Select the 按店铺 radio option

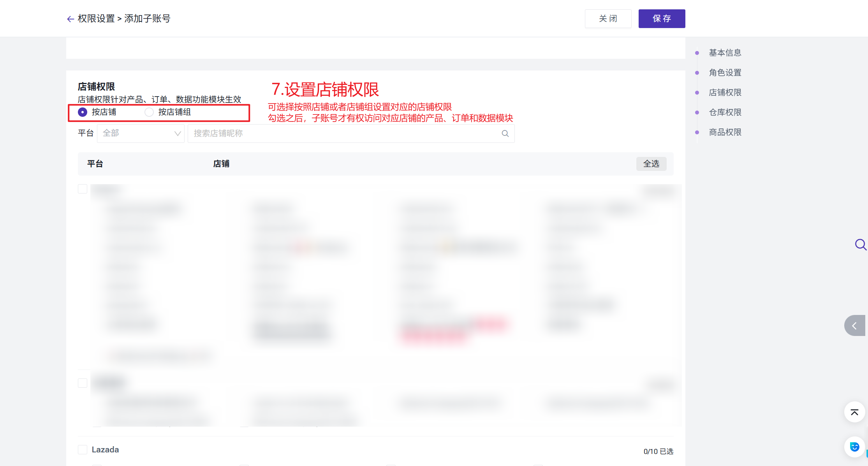(x=83, y=112)
